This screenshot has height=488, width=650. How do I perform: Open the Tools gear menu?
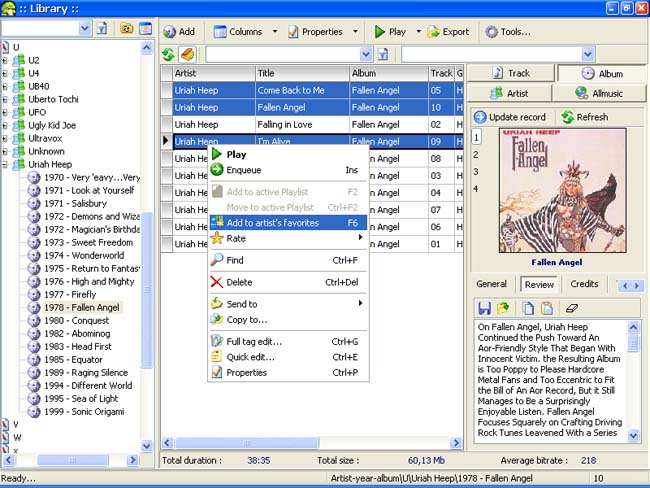click(x=508, y=31)
